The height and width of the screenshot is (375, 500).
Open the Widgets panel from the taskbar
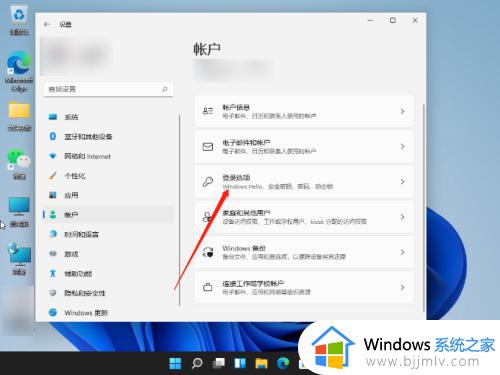240,363
